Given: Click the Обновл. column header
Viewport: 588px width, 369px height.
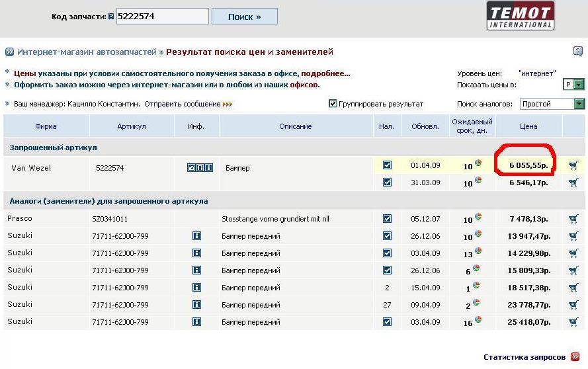Looking at the screenshot, I should (x=425, y=126).
